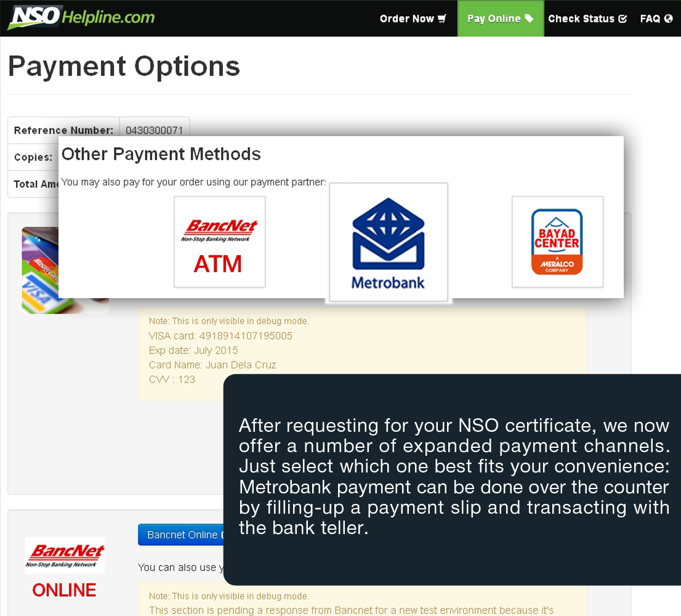Click the test VISA card number text

click(x=220, y=336)
